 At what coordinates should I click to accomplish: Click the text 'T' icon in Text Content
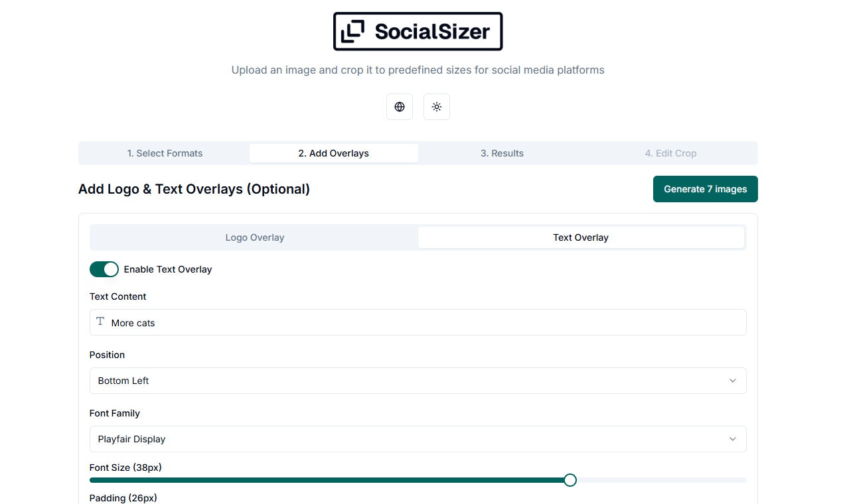tap(100, 322)
